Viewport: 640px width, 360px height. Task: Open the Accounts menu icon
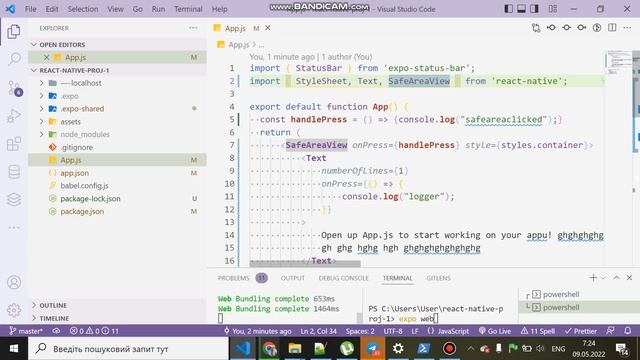[14, 282]
